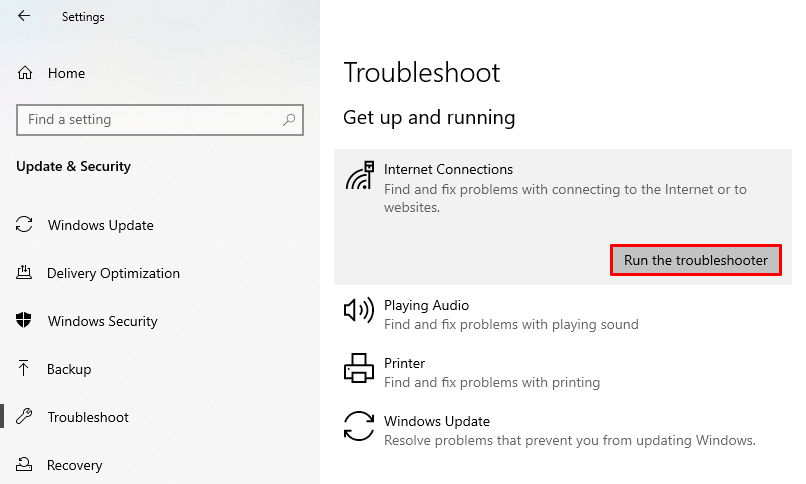Viewport: 806px width, 484px height.
Task: Click the search magnifier icon
Action: [x=290, y=120]
